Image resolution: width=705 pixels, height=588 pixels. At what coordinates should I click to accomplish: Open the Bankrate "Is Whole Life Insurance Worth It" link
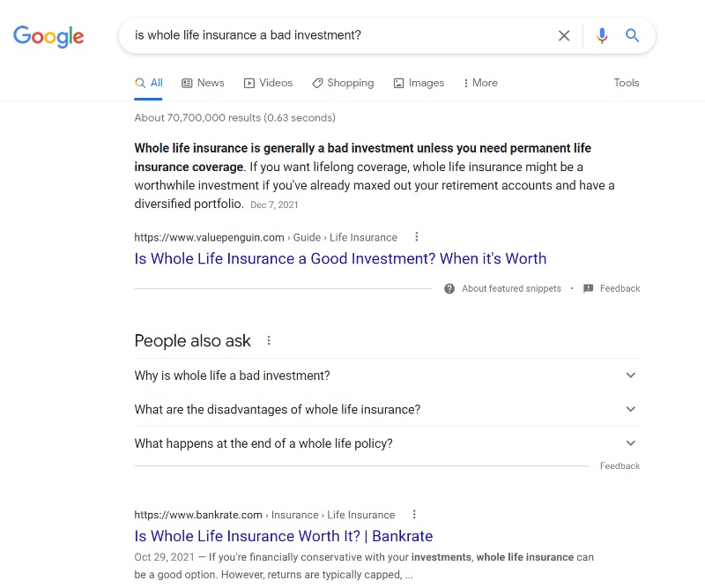click(283, 536)
